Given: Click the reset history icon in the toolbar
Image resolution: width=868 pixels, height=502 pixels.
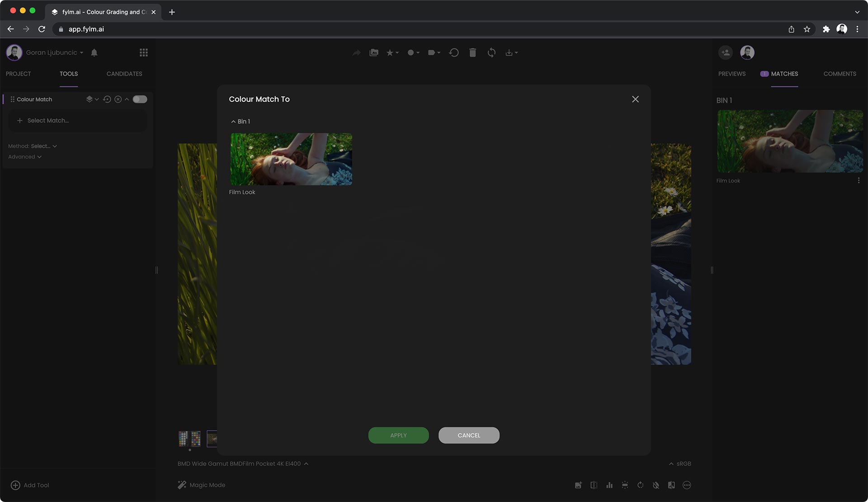Looking at the screenshot, I should point(454,52).
